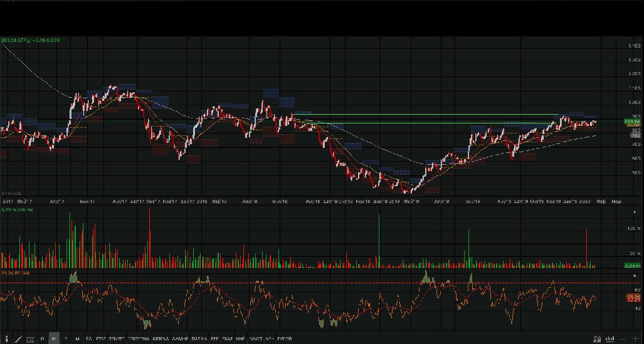Zoom in with the plus icon
The image size is (644, 344).
[x=635, y=338]
